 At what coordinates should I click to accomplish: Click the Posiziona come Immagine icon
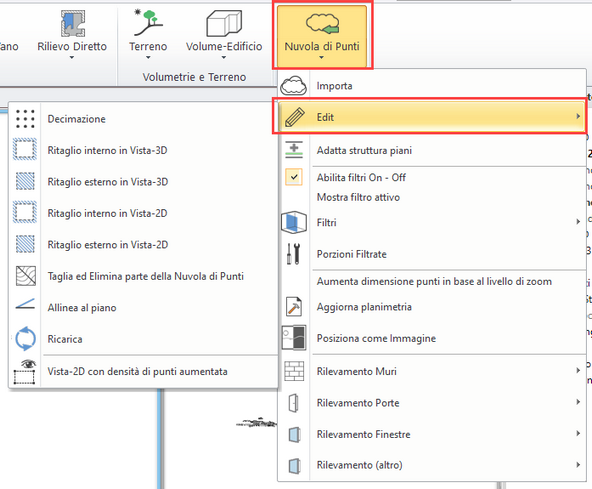(294, 338)
